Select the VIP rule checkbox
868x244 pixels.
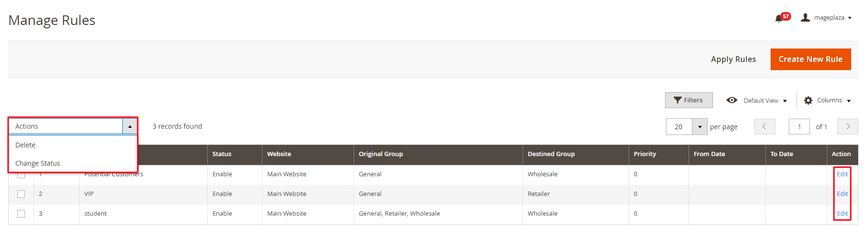[21, 194]
